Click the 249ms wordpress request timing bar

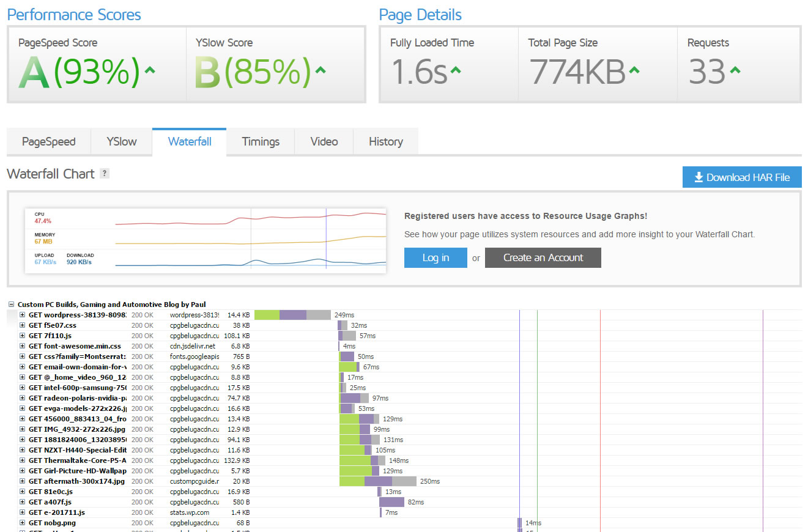(292, 315)
